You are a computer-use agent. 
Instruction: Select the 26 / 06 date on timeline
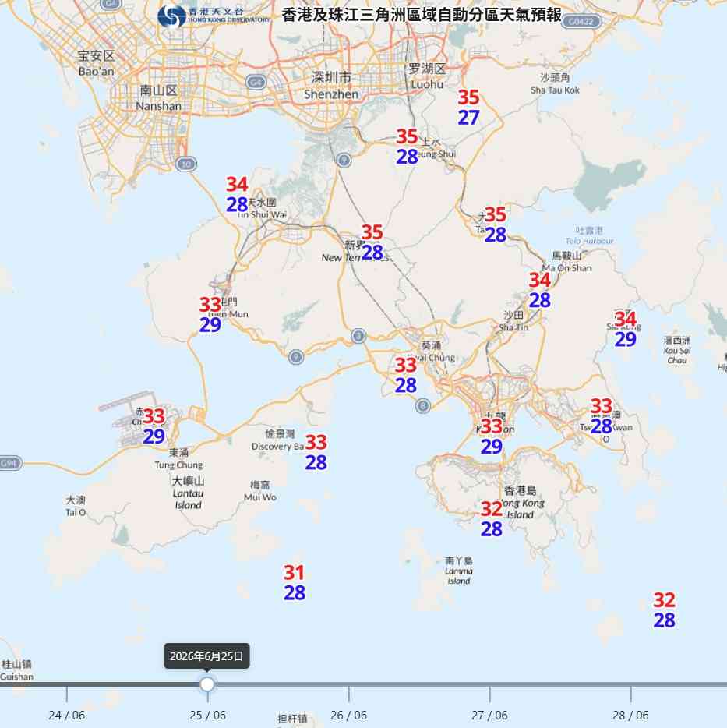348,715
